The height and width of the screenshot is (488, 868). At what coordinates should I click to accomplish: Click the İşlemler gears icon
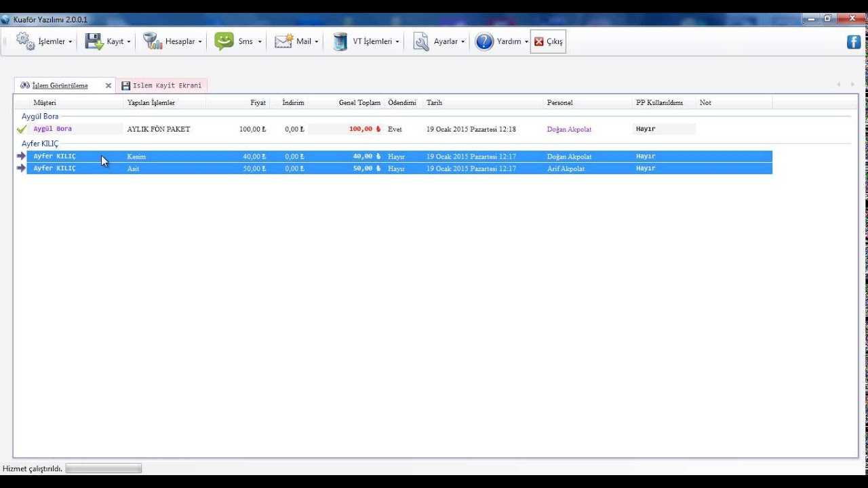click(26, 41)
